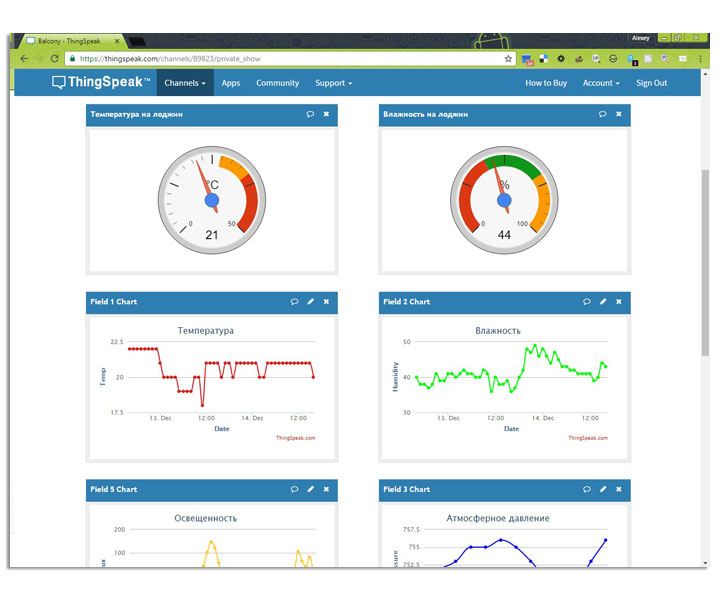Expand the Channels dropdown menu
Screen dimensions: 720x600
pos(185,83)
